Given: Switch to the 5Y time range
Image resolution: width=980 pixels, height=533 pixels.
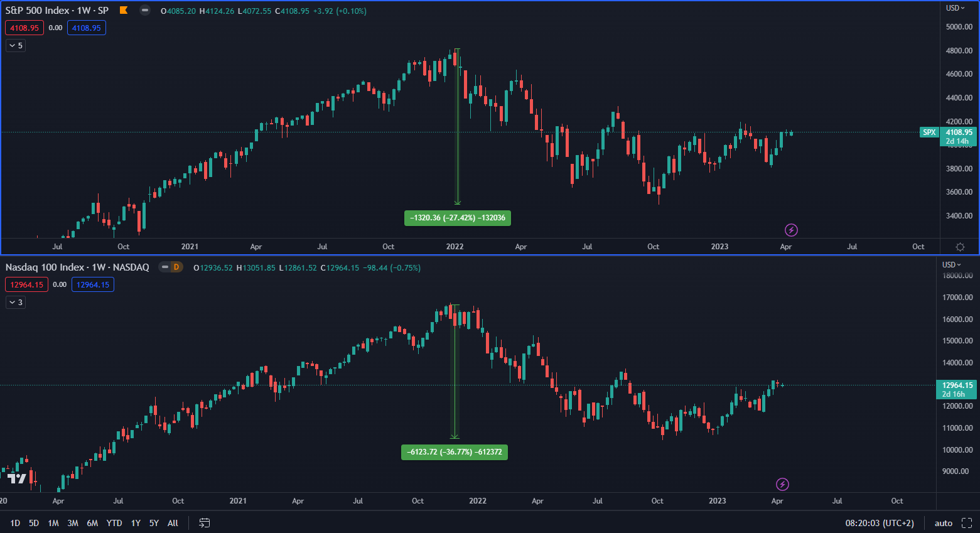Looking at the screenshot, I should pos(154,523).
